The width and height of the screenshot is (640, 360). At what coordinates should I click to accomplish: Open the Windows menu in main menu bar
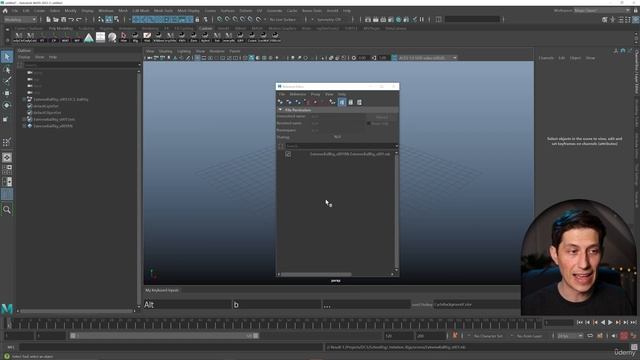[106, 11]
